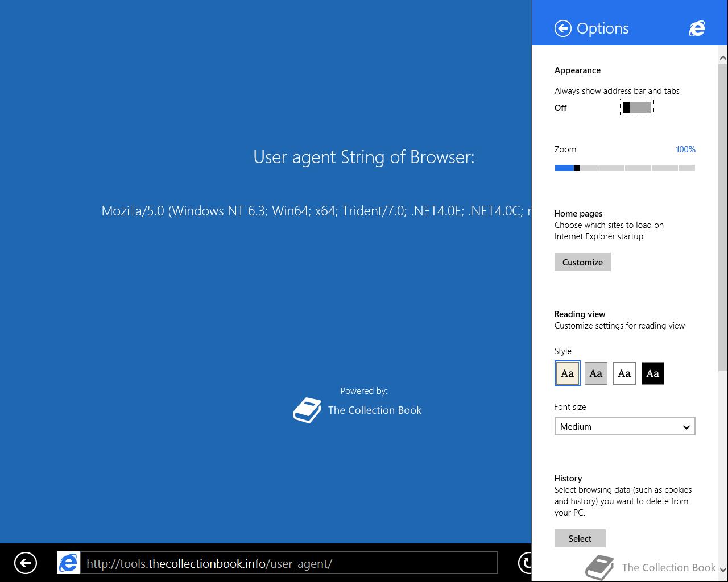The height and width of the screenshot is (582, 728).
Task: Click the 'User agent String of Browser:' heading
Action: 364,157
